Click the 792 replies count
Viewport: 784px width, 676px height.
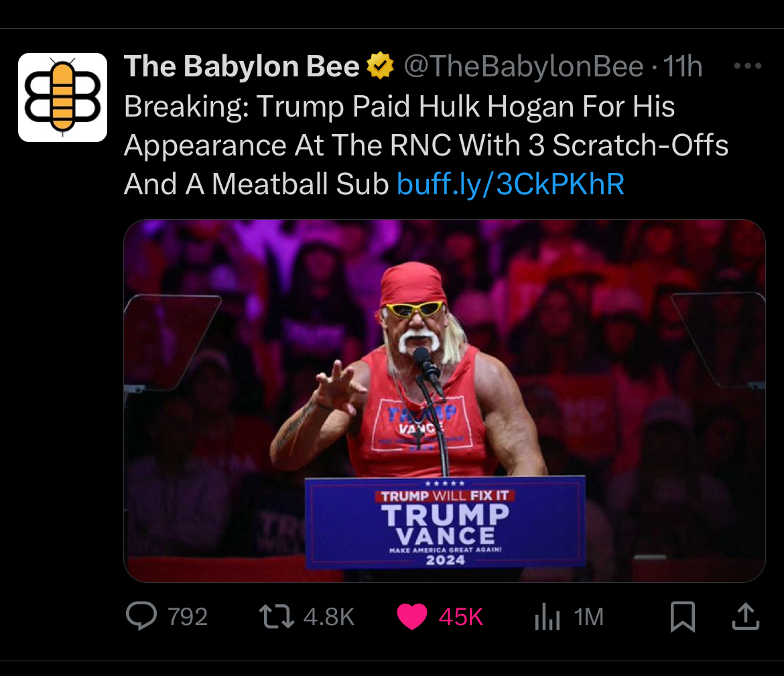point(188,616)
